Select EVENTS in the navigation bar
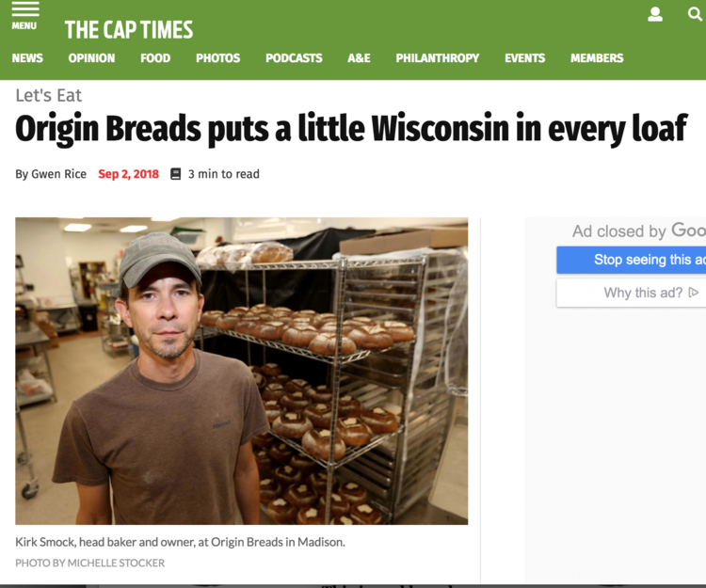 point(524,58)
